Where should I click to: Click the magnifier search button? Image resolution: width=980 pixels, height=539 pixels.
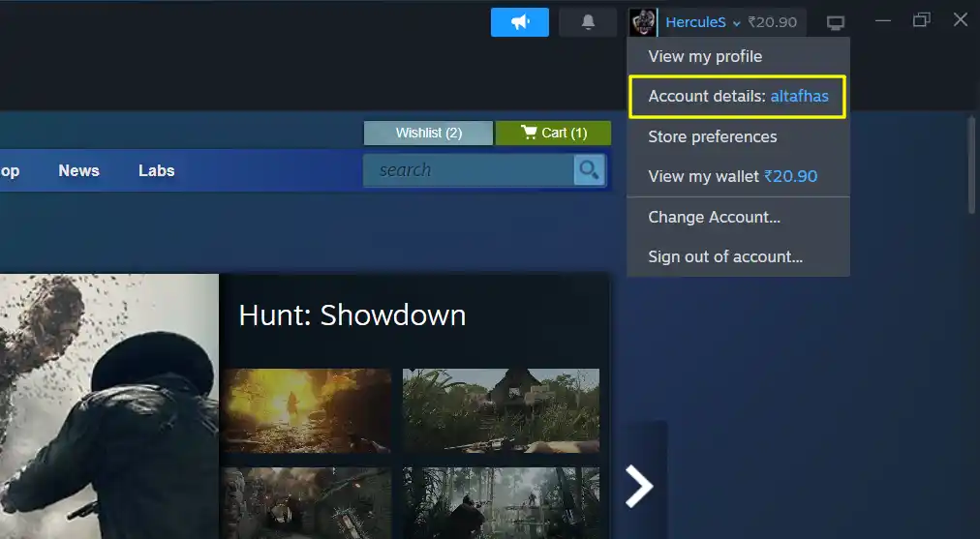click(590, 170)
